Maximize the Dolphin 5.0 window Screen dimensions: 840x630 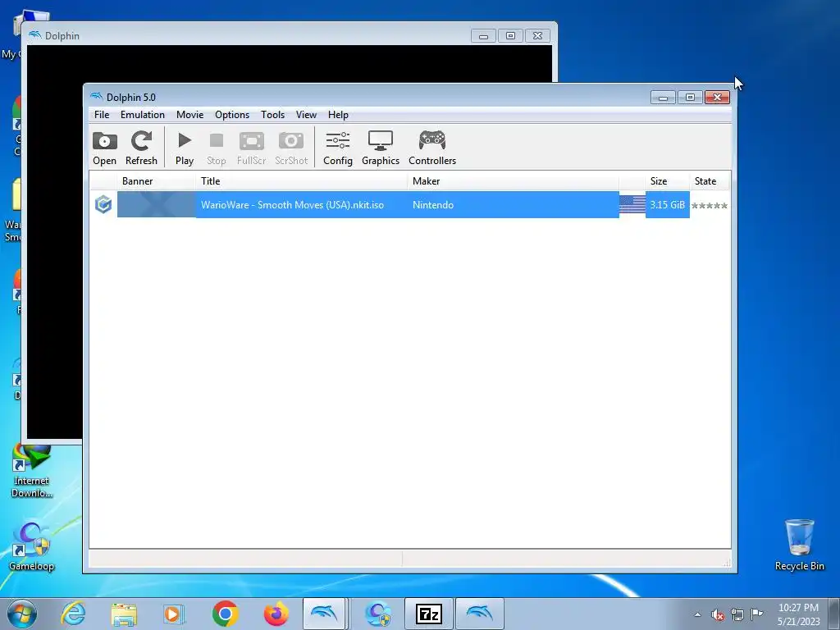pyautogui.click(x=690, y=97)
